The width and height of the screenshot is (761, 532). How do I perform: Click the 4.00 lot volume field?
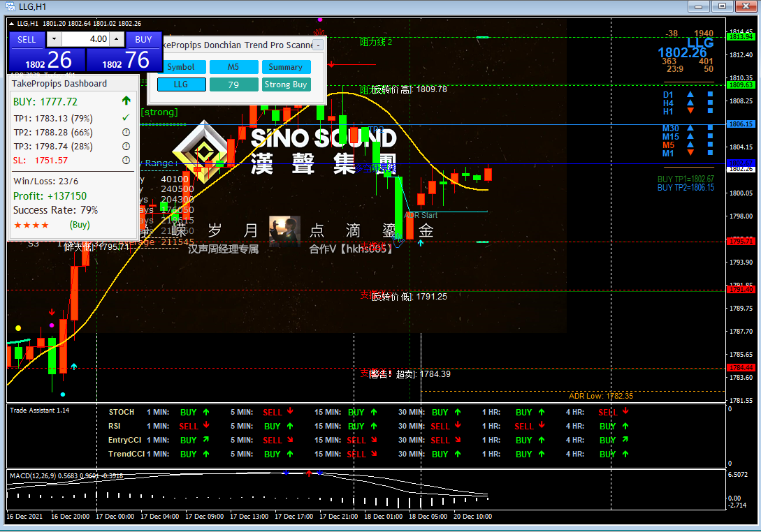coord(85,39)
